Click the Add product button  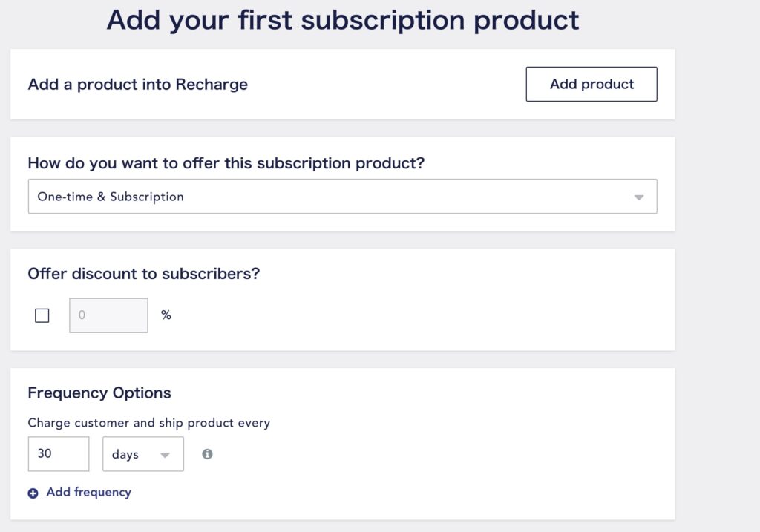[592, 85]
